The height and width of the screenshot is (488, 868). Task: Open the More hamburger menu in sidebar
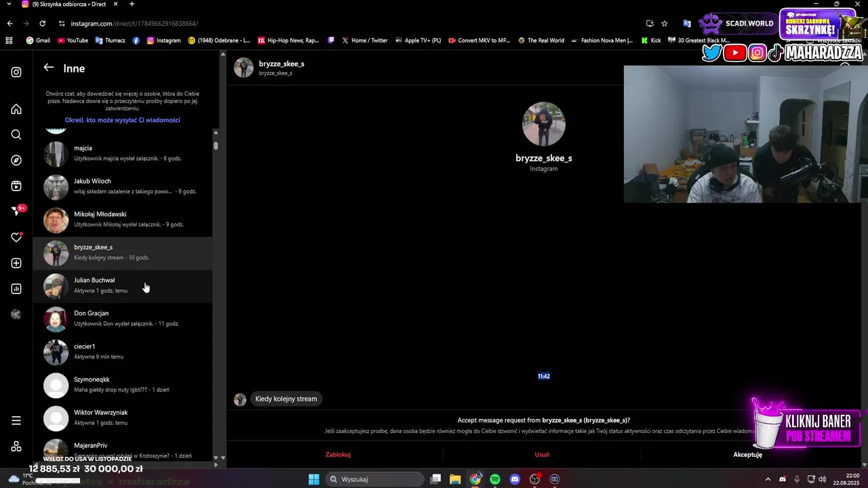coord(16,421)
